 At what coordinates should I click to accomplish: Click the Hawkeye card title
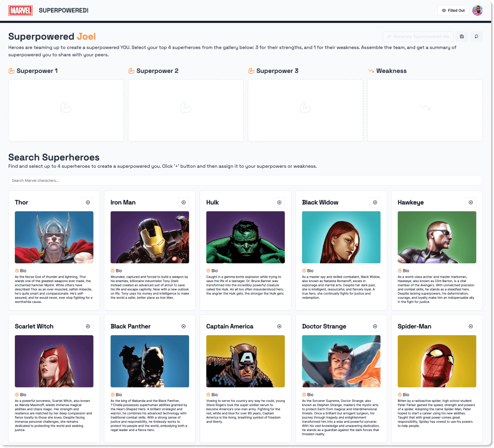pos(411,203)
